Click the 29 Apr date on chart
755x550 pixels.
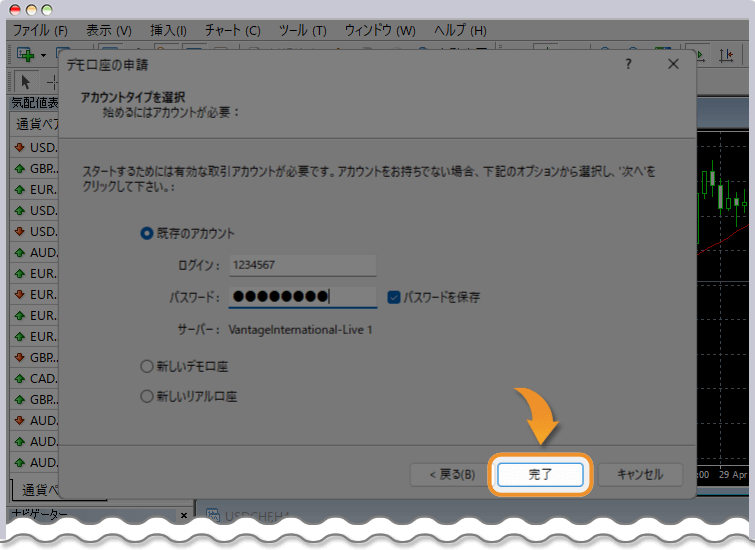tap(733, 475)
